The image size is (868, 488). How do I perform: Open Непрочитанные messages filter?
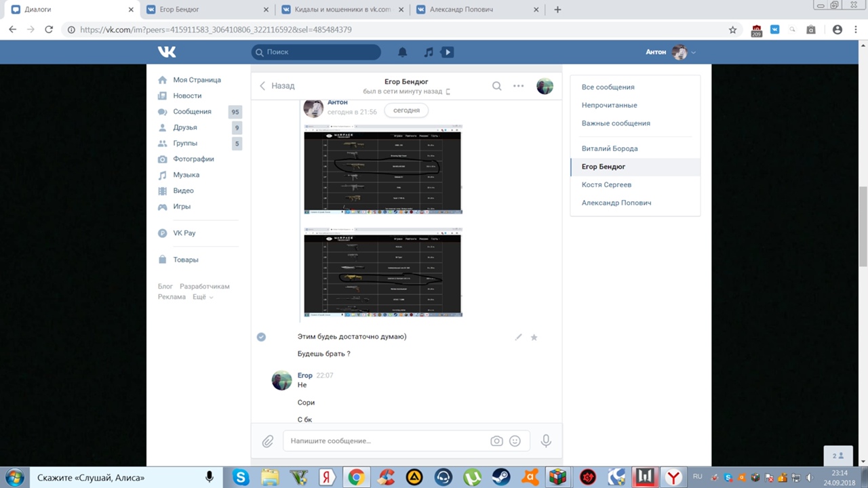609,105
